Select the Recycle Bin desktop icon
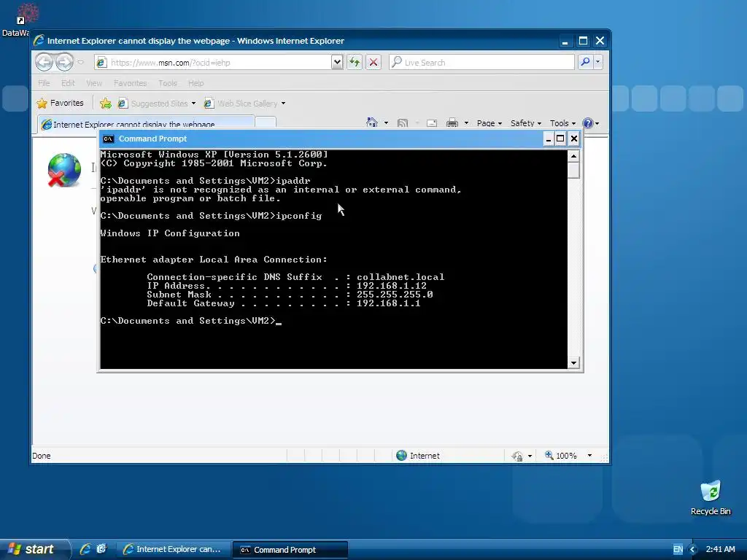The image size is (747, 560). 711,497
